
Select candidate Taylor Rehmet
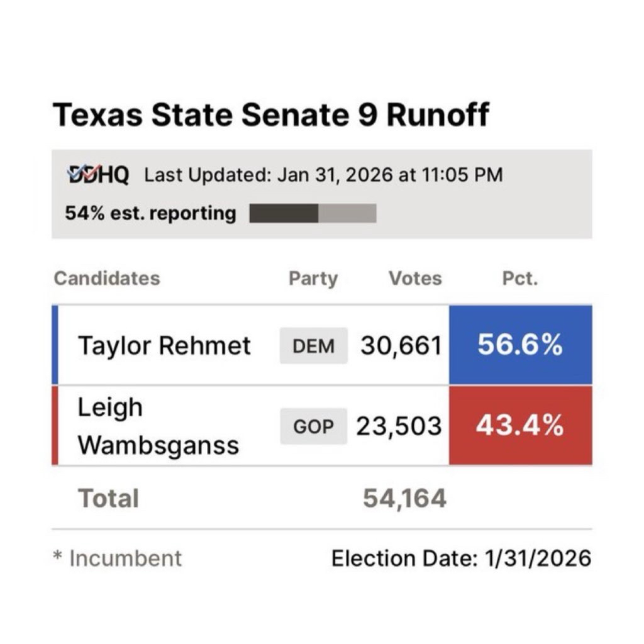tap(164, 345)
